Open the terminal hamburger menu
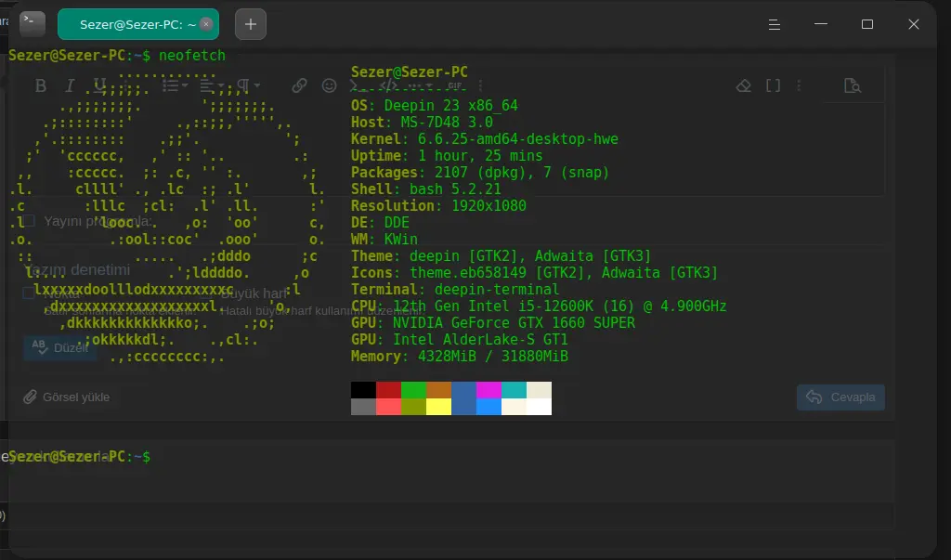951x560 pixels. tap(774, 24)
